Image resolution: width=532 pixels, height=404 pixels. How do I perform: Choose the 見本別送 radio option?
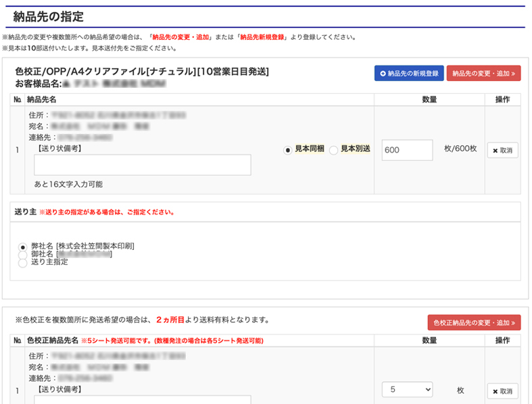coord(333,150)
